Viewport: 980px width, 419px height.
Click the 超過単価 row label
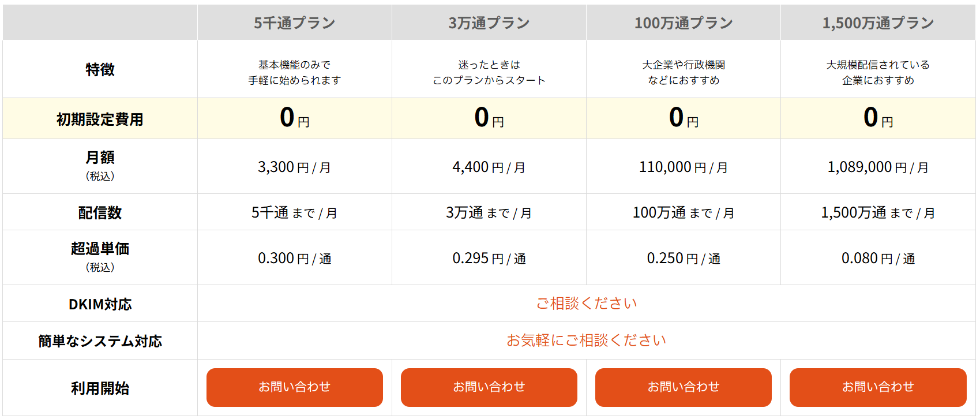pos(100,249)
